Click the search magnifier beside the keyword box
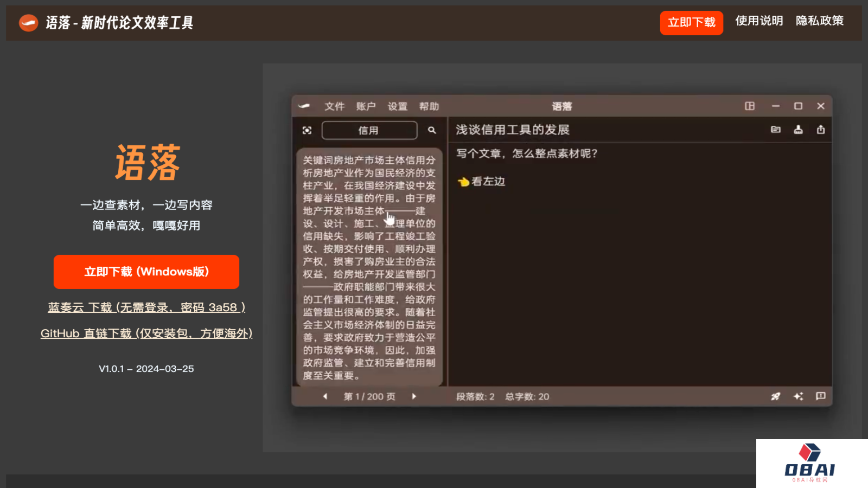The height and width of the screenshot is (488, 868). click(x=432, y=130)
